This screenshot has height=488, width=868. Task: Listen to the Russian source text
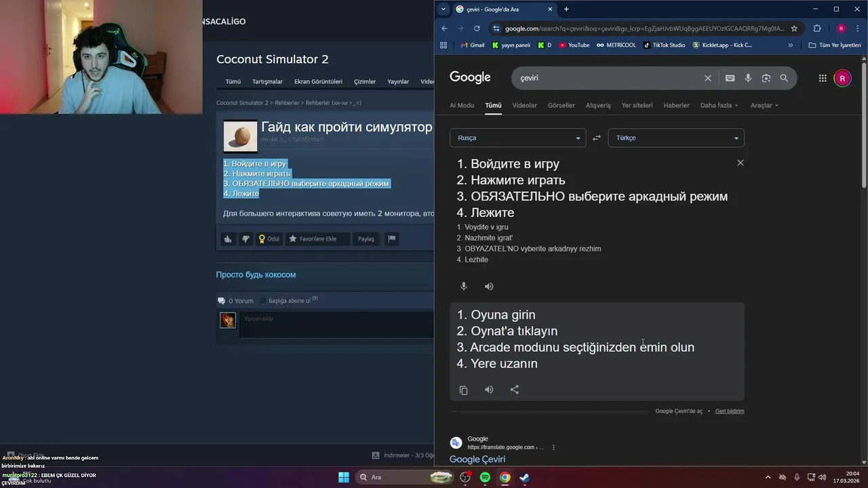(x=489, y=286)
